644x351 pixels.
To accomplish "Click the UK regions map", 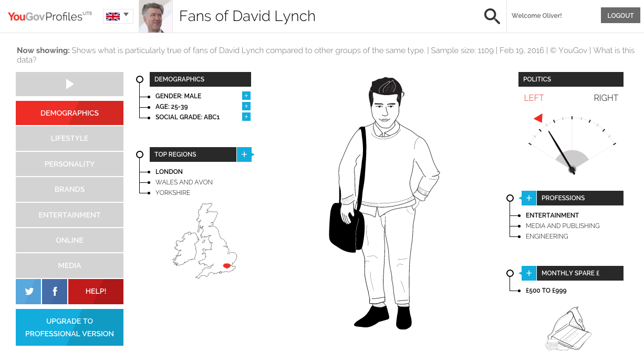I will (x=204, y=242).
